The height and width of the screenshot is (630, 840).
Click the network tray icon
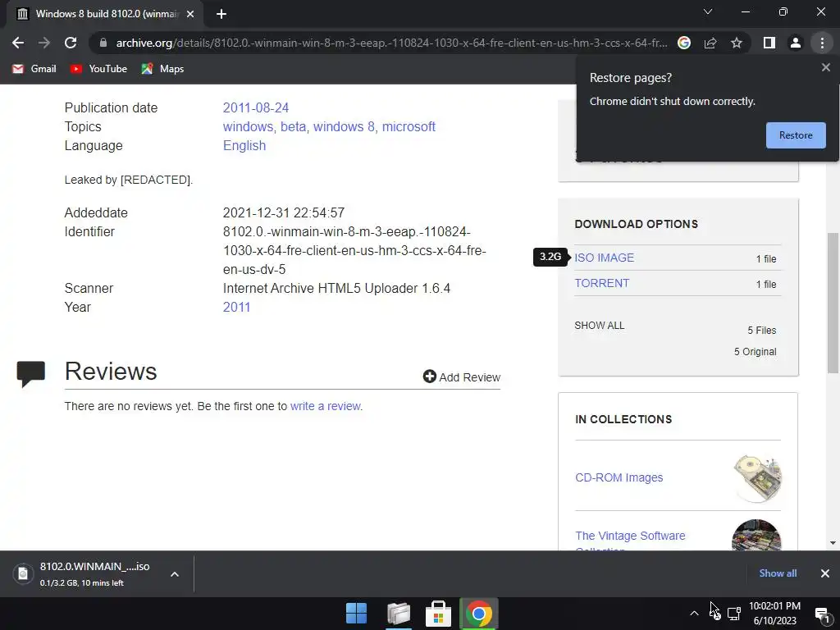point(734,614)
